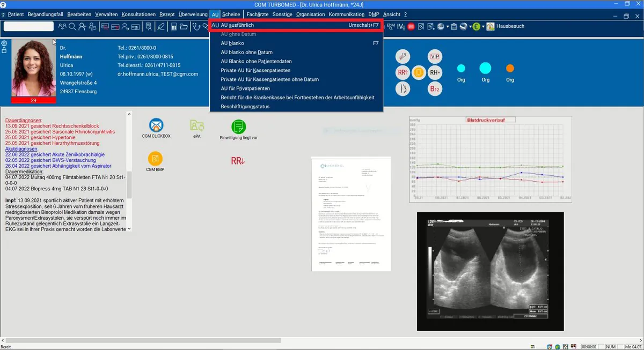Click the switch patient icon with two persons

63,26
